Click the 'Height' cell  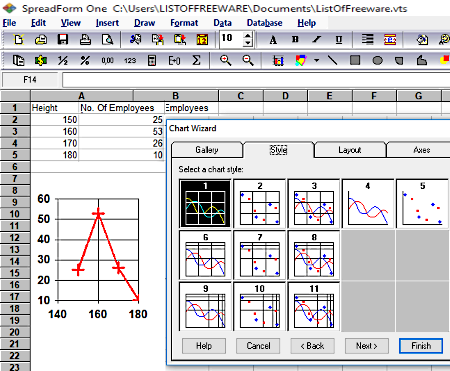coord(55,108)
